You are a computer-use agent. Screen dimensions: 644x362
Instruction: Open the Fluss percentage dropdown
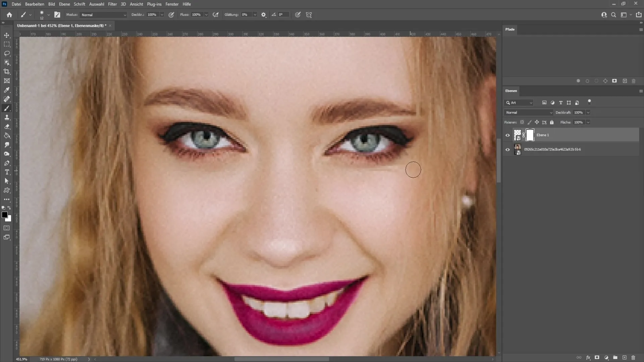point(206,15)
